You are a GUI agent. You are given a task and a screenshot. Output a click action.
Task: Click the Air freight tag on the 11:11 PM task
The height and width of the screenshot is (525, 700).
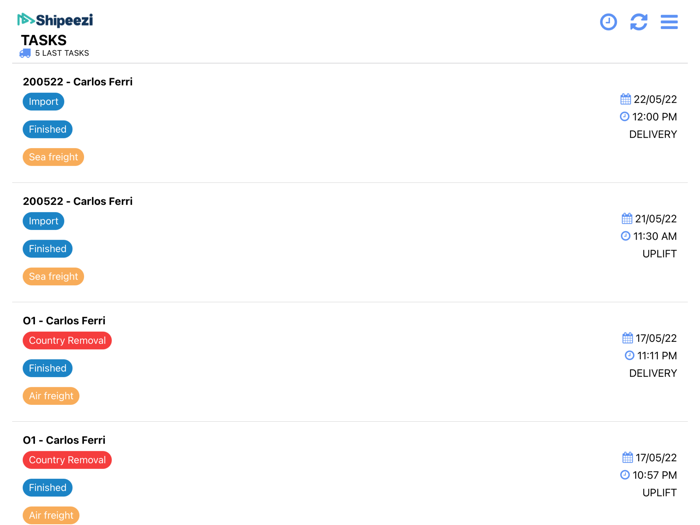coord(51,396)
